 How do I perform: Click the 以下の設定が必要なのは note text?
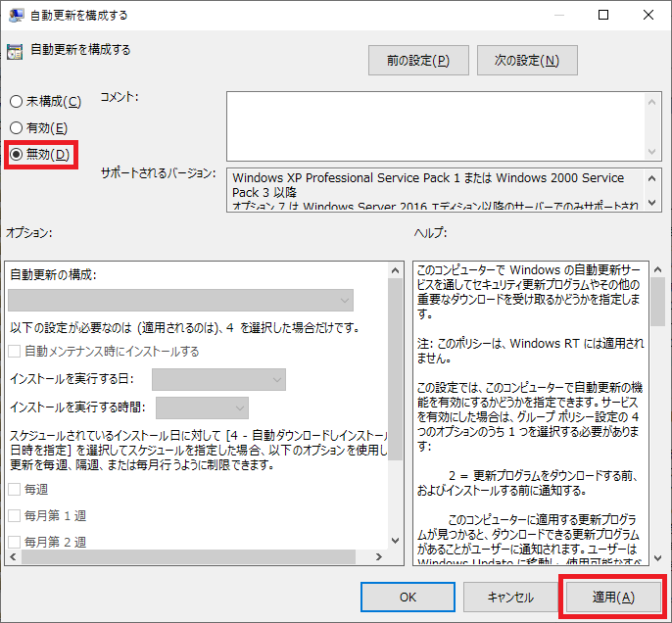tap(185, 328)
